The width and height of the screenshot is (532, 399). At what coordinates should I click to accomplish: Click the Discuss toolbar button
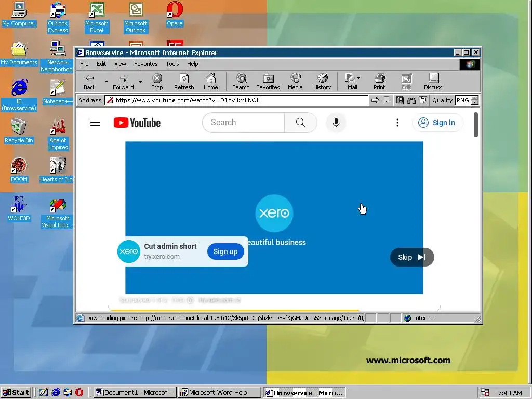tap(433, 82)
